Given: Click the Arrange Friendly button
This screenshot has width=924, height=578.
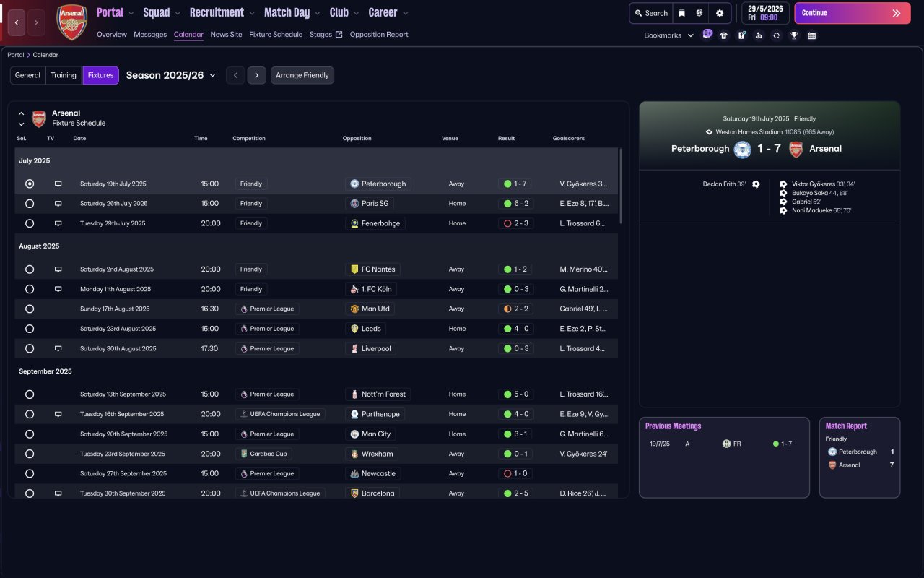Looking at the screenshot, I should tap(302, 75).
